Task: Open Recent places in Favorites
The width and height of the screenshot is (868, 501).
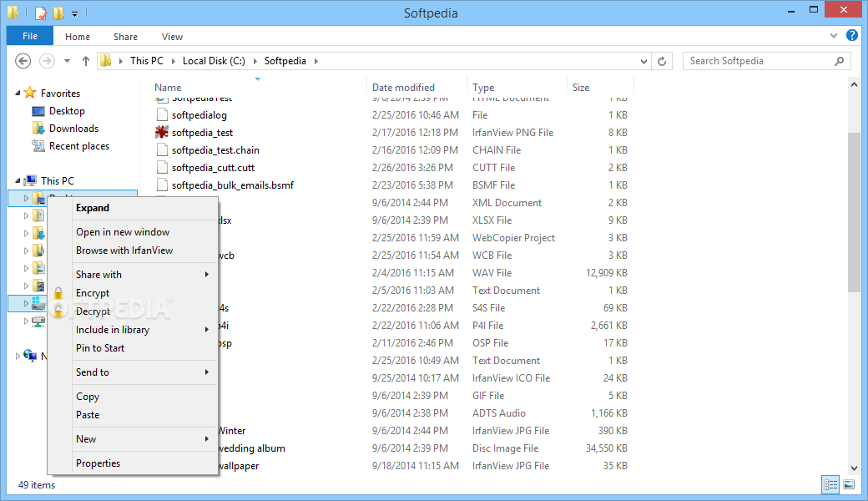Action: pyautogui.click(x=78, y=146)
